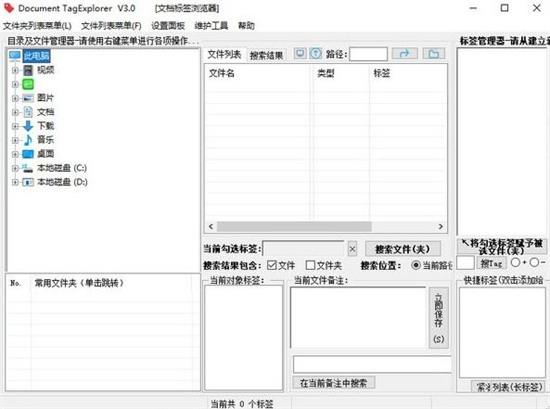Expand the 视频 tree node
This screenshot has height=409, width=550.
[15, 70]
